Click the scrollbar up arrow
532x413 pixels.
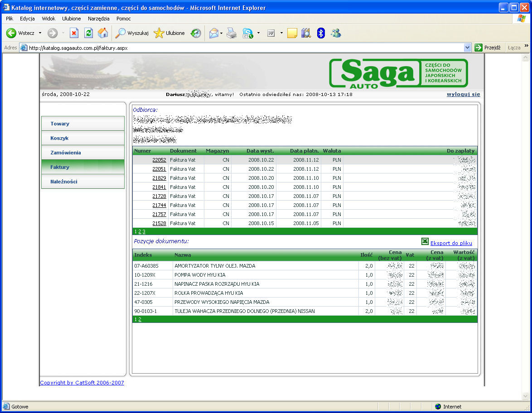coord(525,58)
